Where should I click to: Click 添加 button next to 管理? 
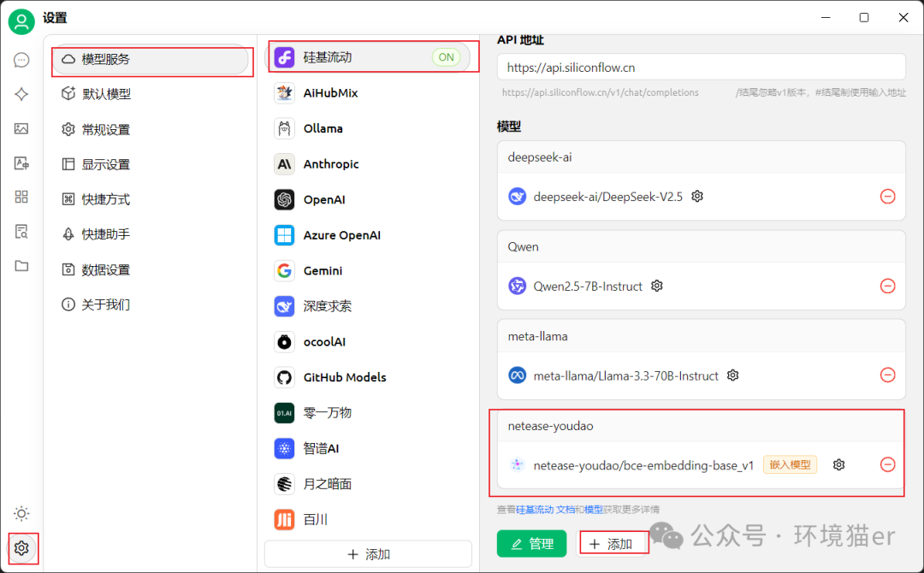(x=612, y=544)
